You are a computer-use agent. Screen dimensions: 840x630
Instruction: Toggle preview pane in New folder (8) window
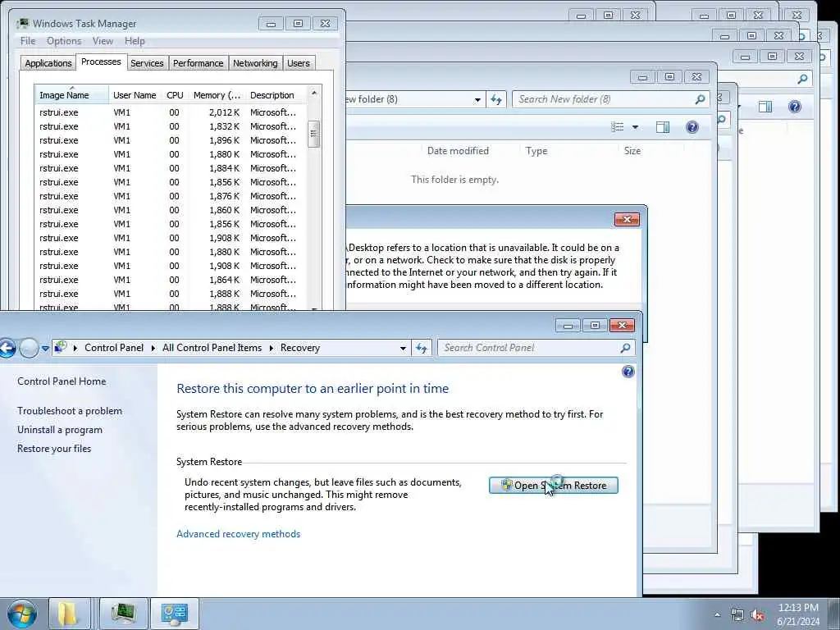[663, 127]
